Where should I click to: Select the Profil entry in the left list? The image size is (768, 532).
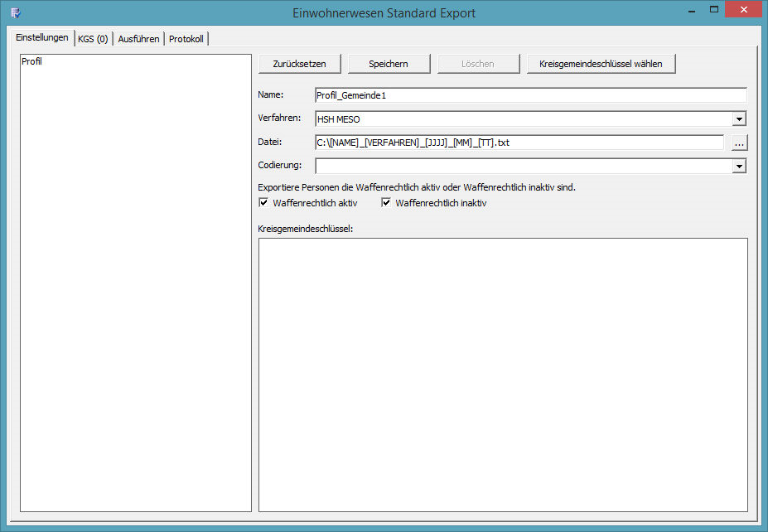click(x=32, y=62)
